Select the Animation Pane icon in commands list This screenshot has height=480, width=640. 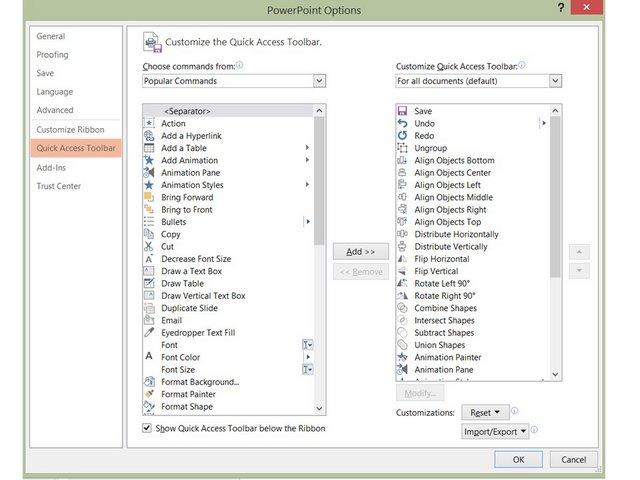pos(149,173)
